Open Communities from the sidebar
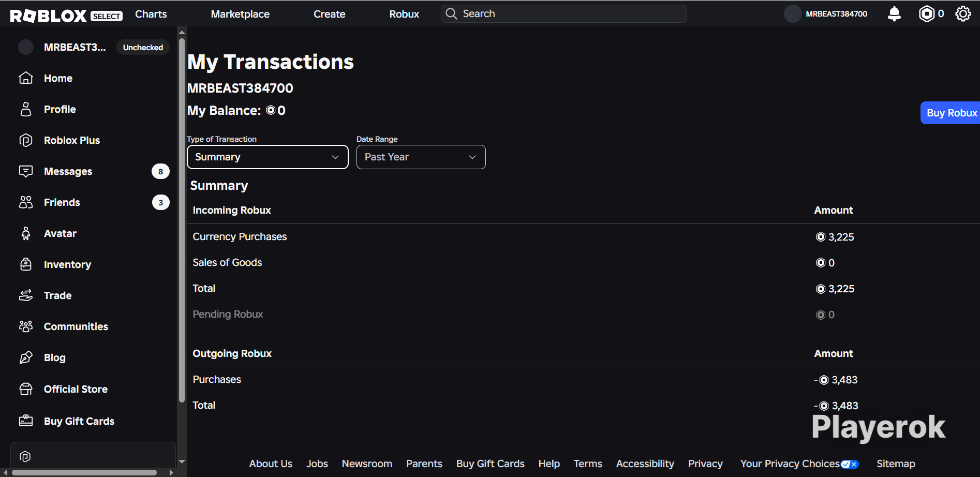Viewport: 980px width, 477px height. pyautogui.click(x=76, y=326)
